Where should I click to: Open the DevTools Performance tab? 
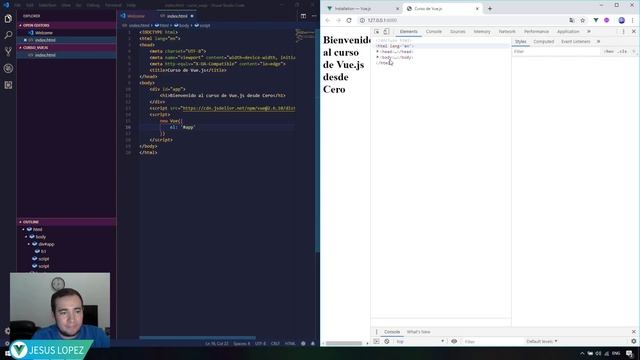tap(536, 31)
